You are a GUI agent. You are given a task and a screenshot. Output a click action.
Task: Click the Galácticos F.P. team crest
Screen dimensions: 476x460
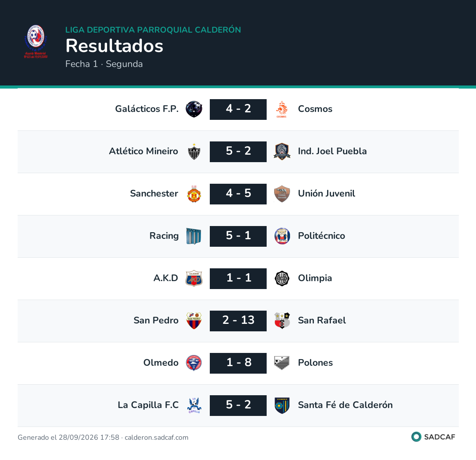(x=194, y=109)
